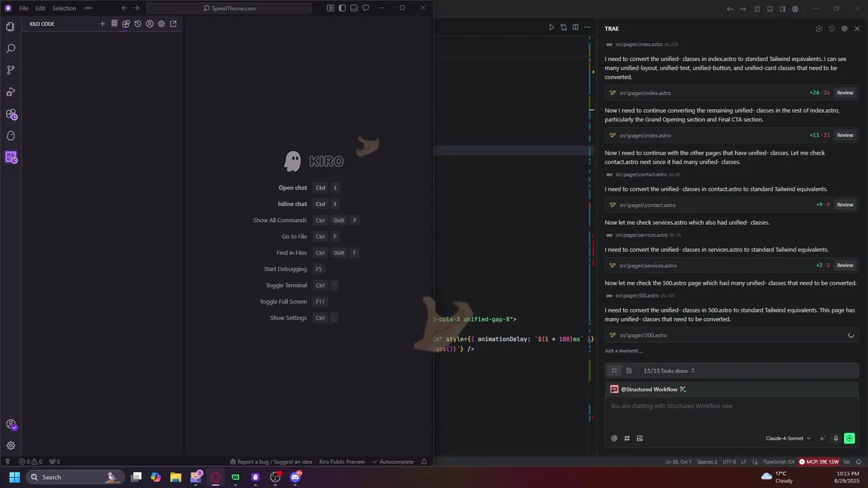This screenshot has height=488, width=868.
Task: Open the Search view in Kiro sidebar
Action: [10, 48]
